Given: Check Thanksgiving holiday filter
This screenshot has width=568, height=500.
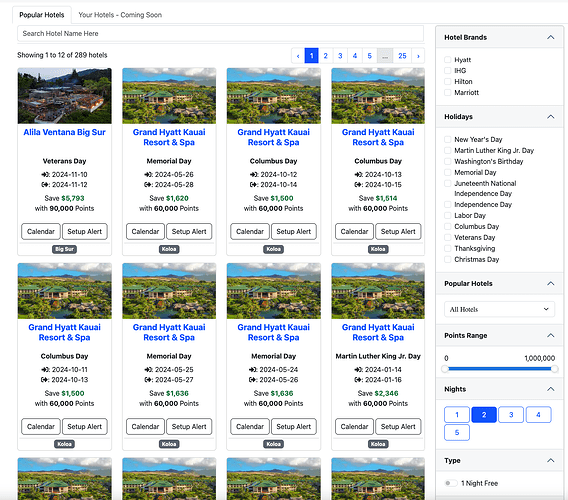Looking at the screenshot, I should (x=448, y=248).
